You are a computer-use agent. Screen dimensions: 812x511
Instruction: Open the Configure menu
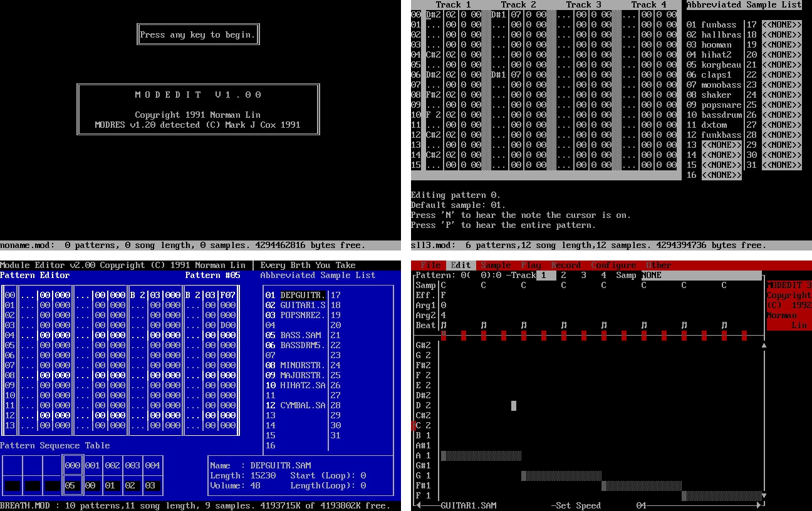[614, 265]
